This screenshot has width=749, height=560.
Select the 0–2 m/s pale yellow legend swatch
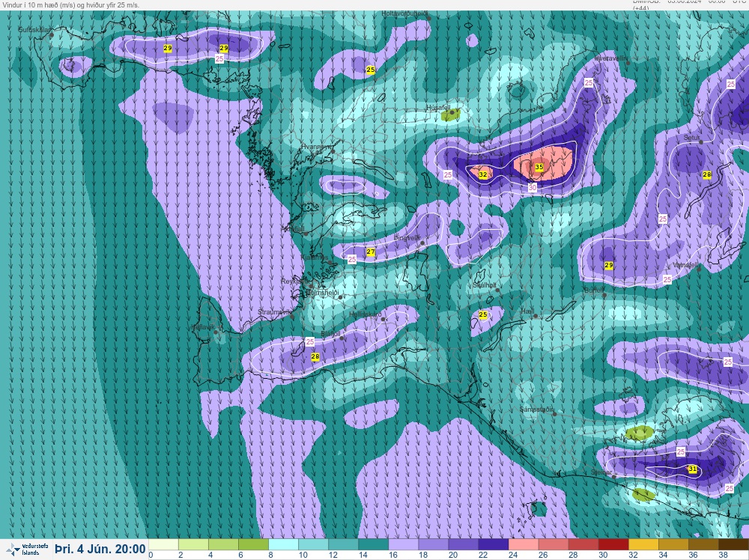163,545
